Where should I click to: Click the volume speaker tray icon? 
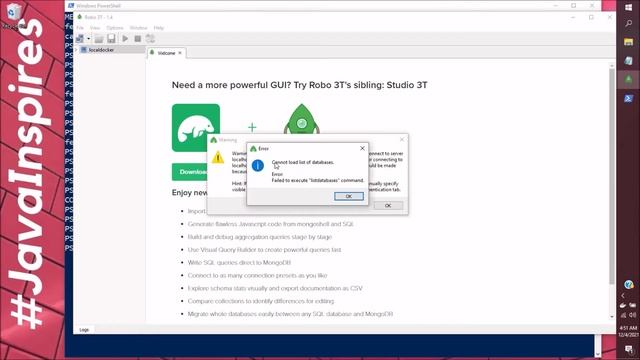(633, 315)
